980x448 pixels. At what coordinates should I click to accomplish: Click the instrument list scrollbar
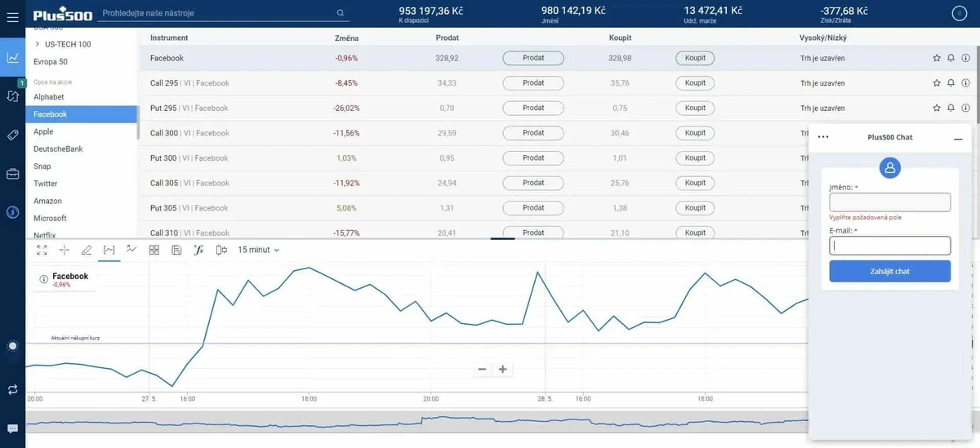138,122
